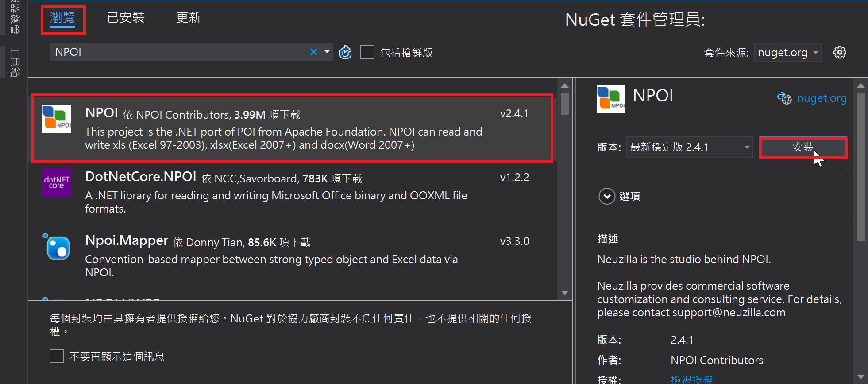868x384 pixels.
Task: Open the 更新 (Updates) tab
Action: (189, 18)
